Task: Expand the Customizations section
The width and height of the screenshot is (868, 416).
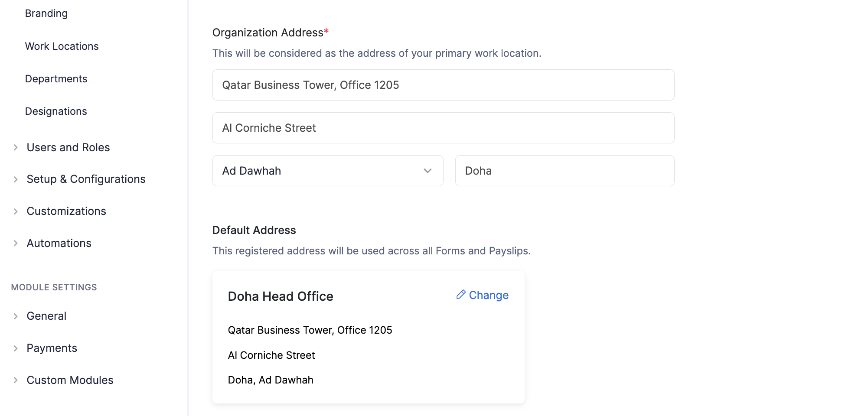Action: pyautogui.click(x=66, y=211)
